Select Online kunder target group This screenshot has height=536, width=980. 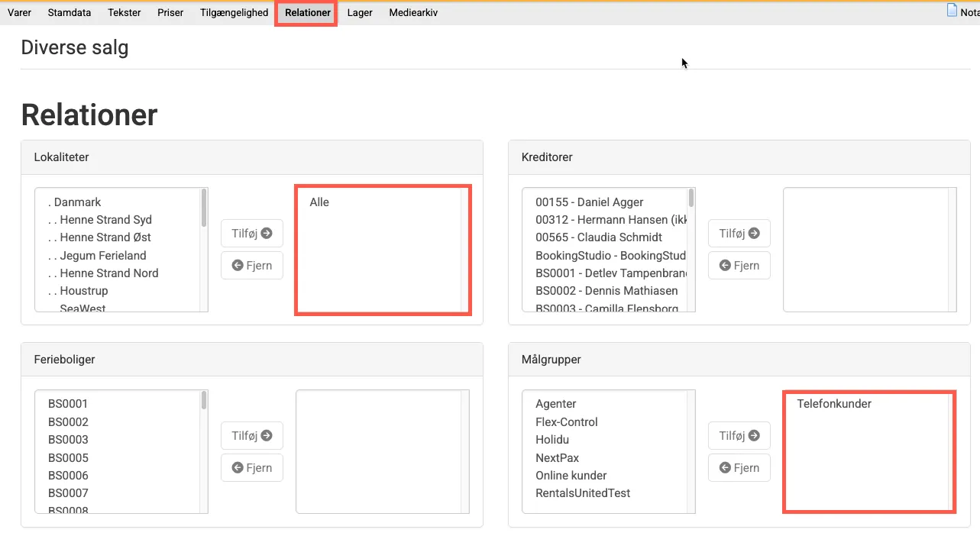click(x=572, y=476)
